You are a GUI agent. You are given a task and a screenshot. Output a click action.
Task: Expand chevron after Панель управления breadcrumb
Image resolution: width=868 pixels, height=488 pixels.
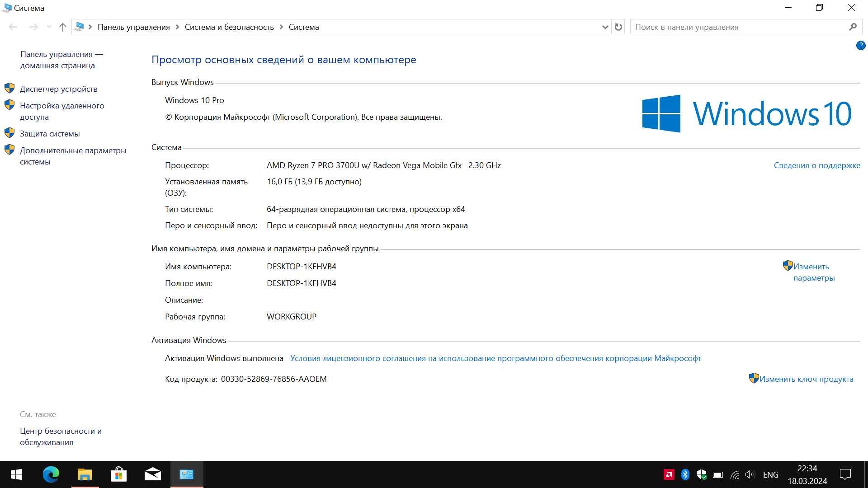click(x=177, y=27)
